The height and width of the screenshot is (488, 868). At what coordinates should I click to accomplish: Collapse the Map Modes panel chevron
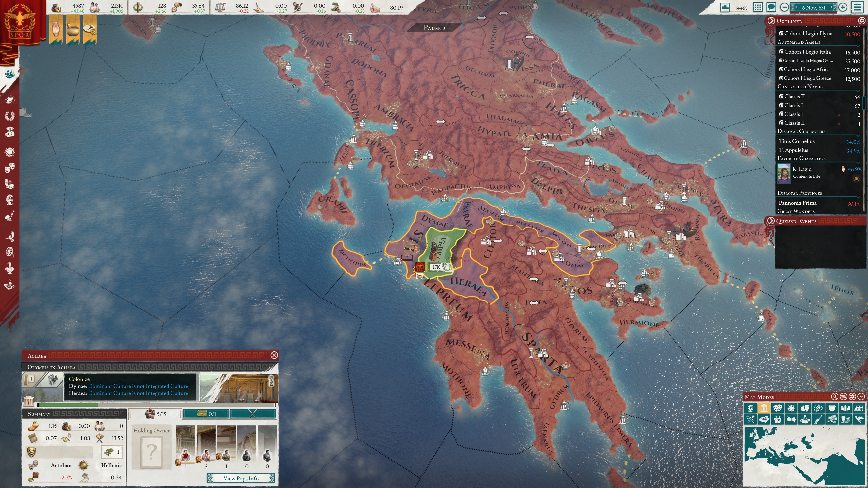point(861,397)
